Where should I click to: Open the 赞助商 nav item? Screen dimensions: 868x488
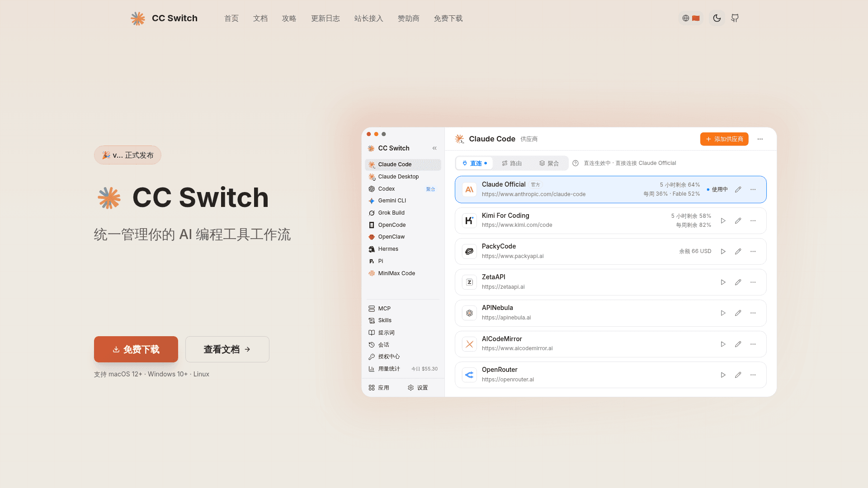coord(409,19)
